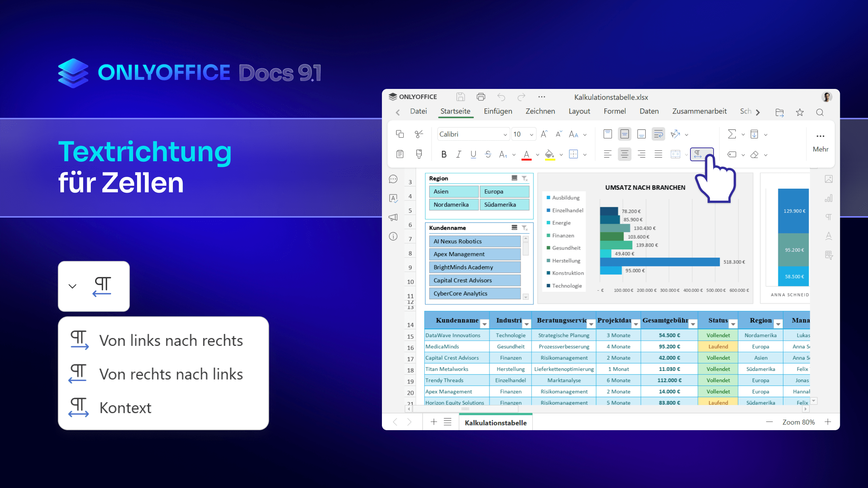Open the Calibri font name dropdown
The height and width of the screenshot is (488, 868).
[x=505, y=135]
